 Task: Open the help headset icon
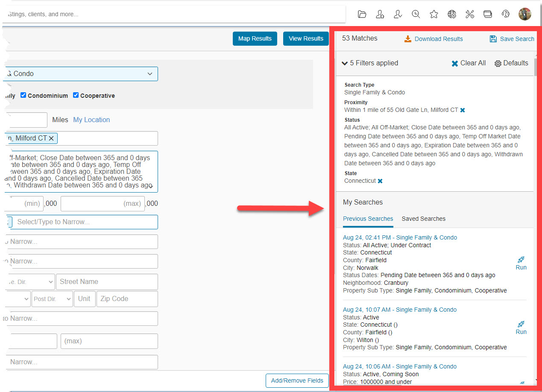pyautogui.click(x=506, y=14)
